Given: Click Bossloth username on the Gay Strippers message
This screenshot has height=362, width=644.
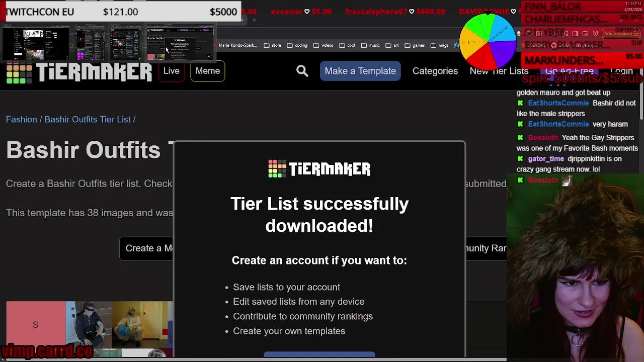Looking at the screenshot, I should (x=543, y=138).
